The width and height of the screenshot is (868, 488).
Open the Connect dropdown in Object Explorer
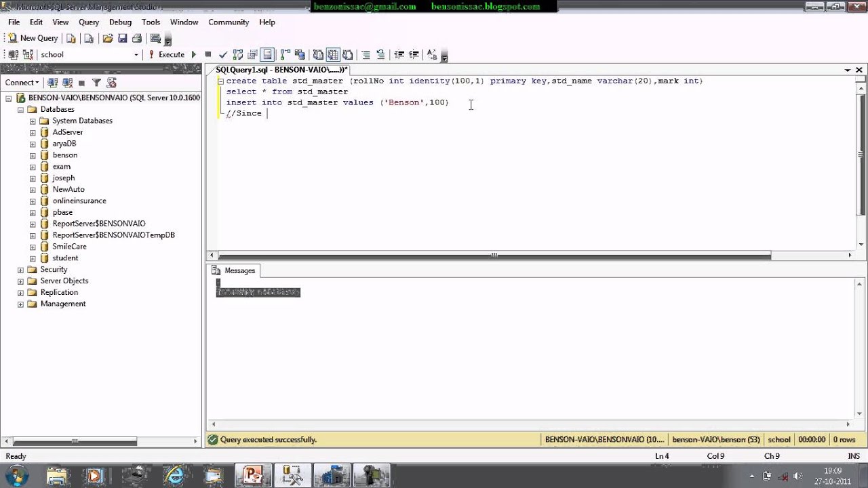pos(22,83)
